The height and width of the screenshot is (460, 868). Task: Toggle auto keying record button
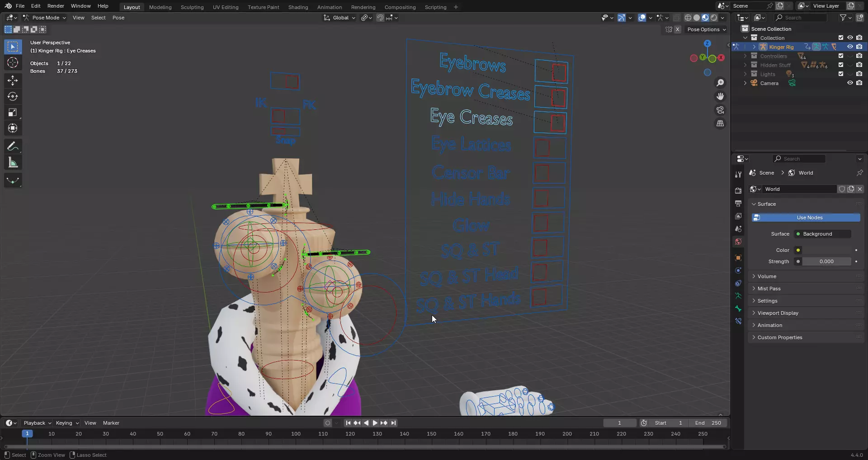coord(328,423)
